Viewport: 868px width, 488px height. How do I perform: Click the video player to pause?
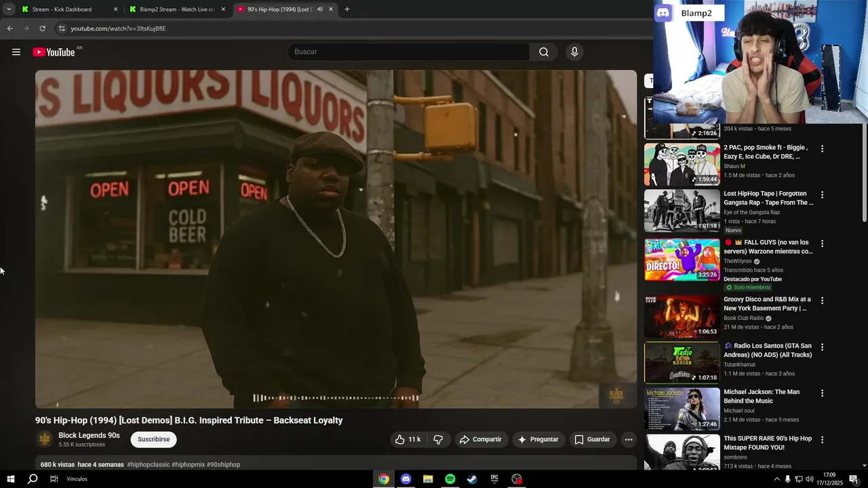click(336, 239)
